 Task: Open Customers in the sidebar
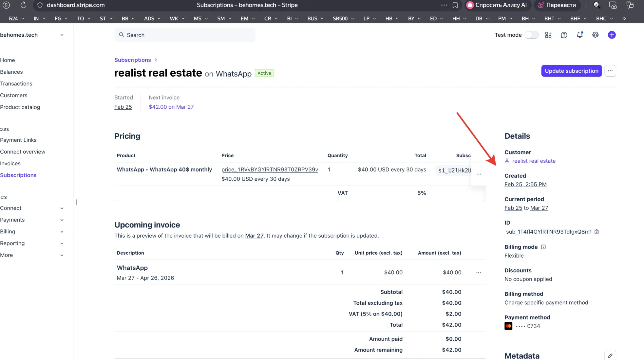coord(14,96)
